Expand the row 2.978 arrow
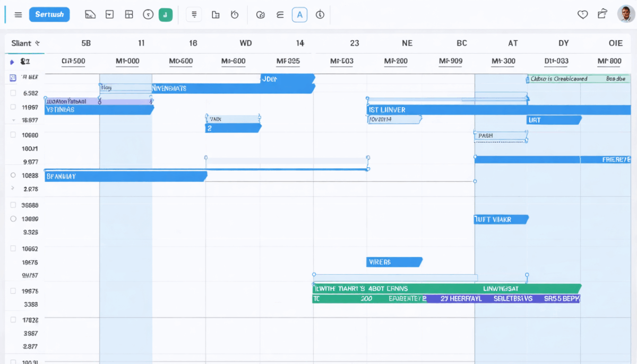637x364 pixels. [13, 188]
